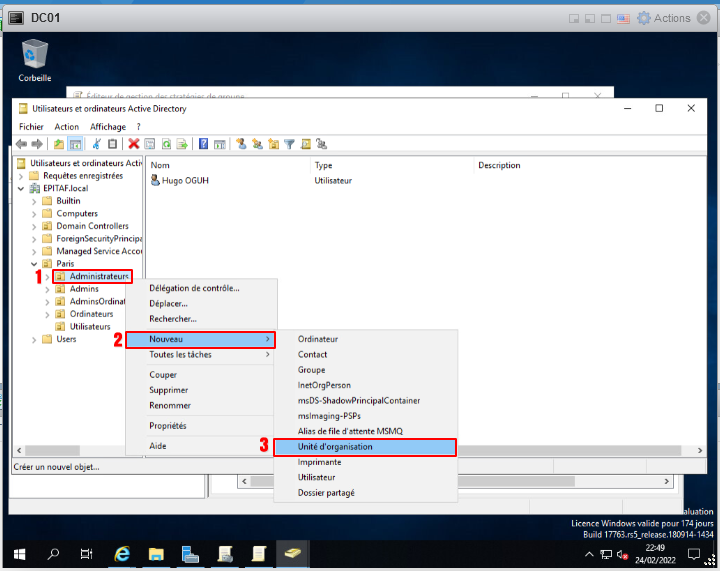The width and height of the screenshot is (720, 571).
Task: Select the Hugo OGUH user entry
Action: [184, 181]
